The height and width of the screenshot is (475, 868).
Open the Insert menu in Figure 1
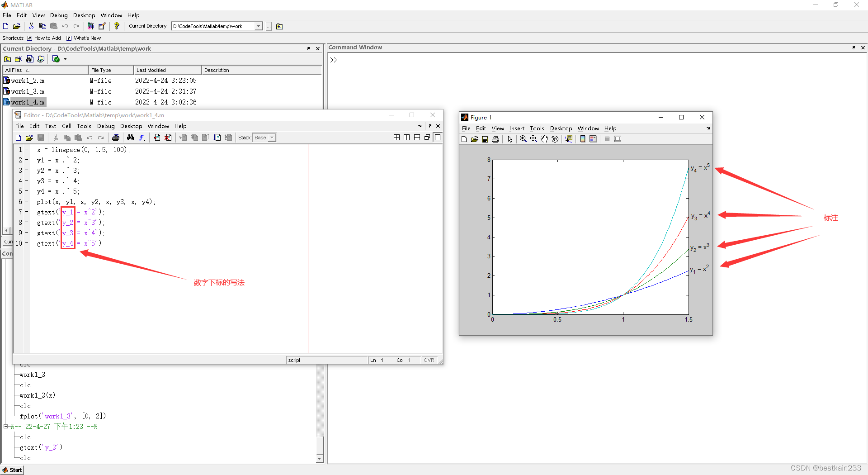tap(517, 128)
